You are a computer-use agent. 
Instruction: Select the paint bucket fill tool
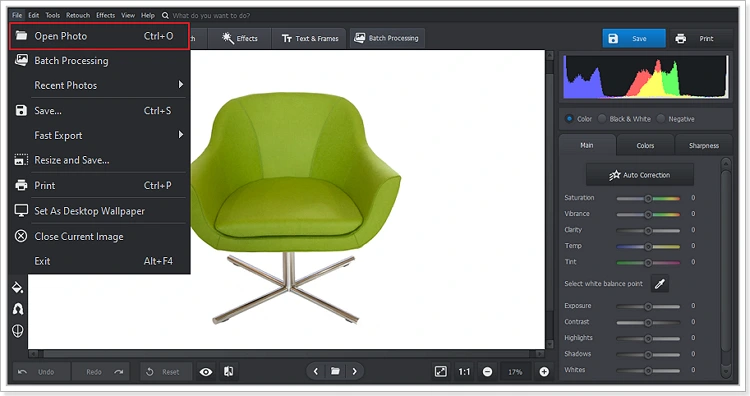click(17, 287)
